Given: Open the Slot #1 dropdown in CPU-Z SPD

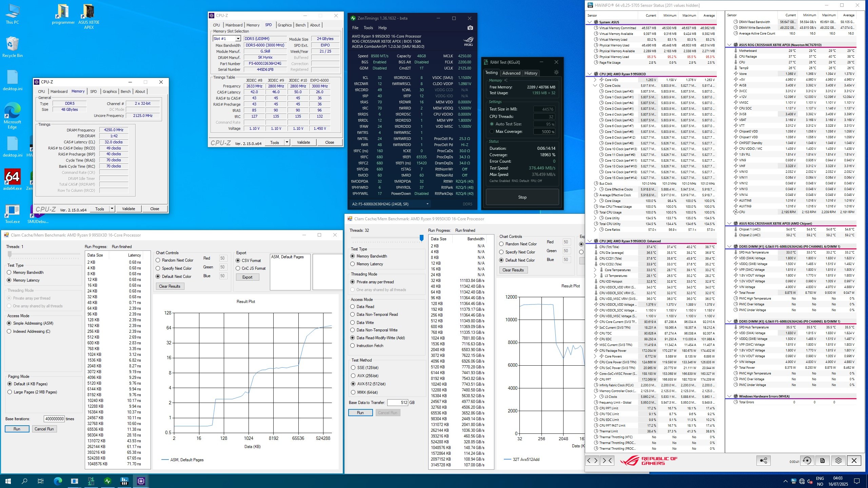Looking at the screenshot, I should click(238, 39).
